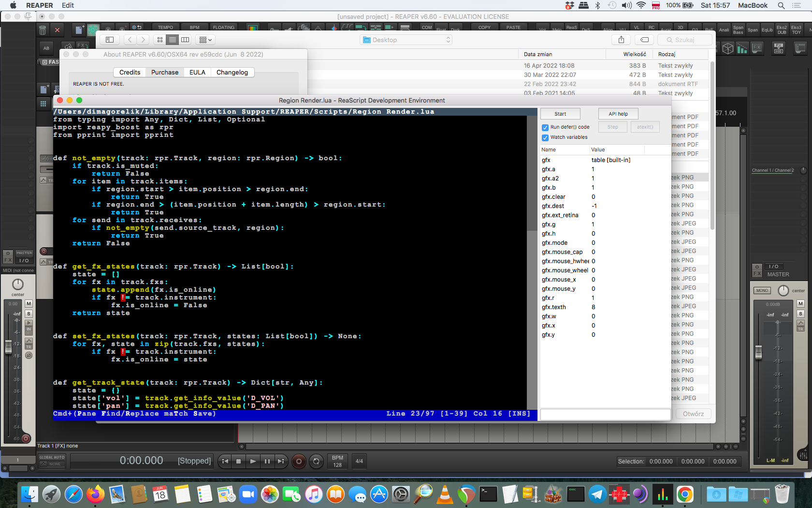The width and height of the screenshot is (812, 508).
Task: Click the green snowflake freeze icon
Action: (x=93, y=30)
